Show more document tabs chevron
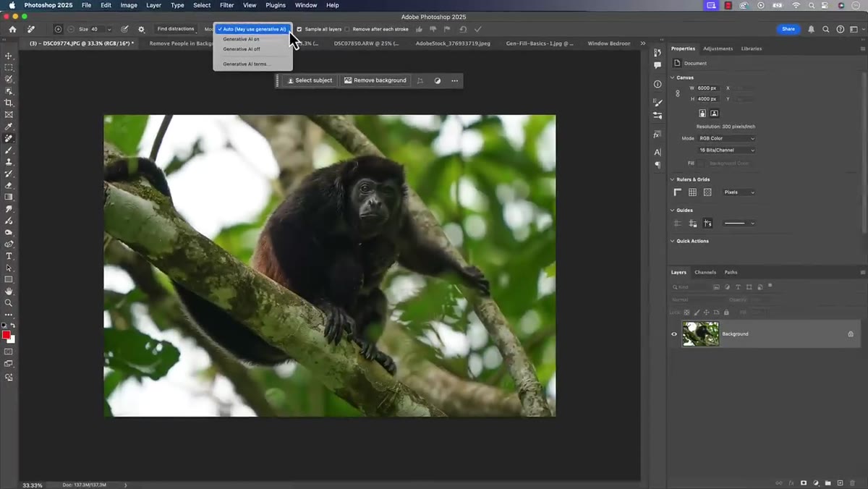This screenshot has width=868, height=489. (643, 43)
